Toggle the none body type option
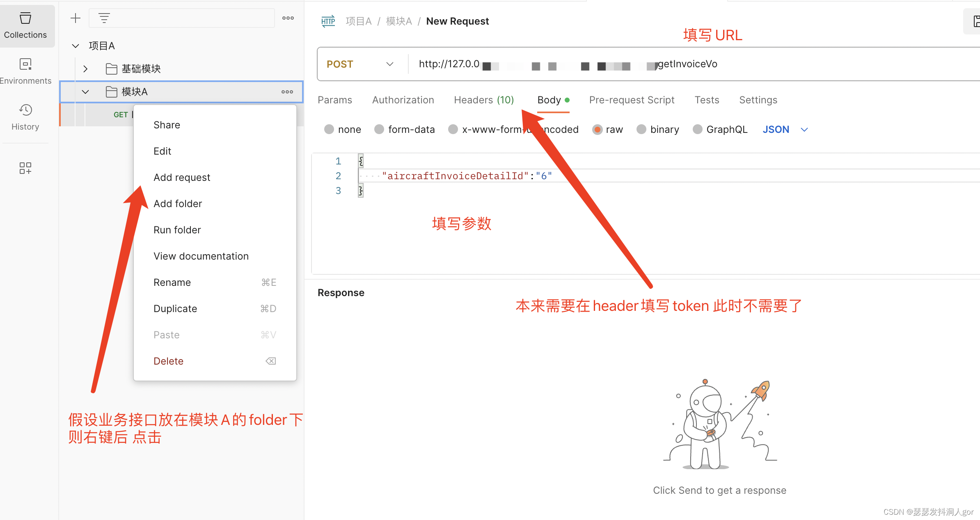The height and width of the screenshot is (520, 980). point(330,130)
